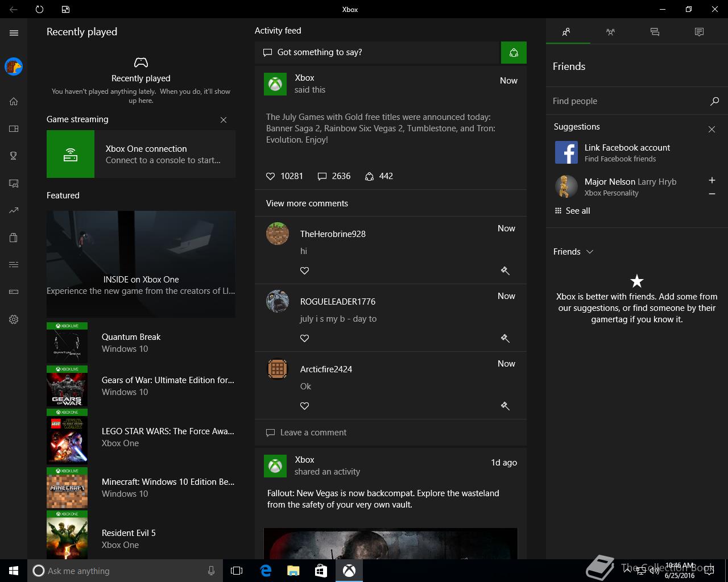The height and width of the screenshot is (582, 728).
Task: Click Got something to say box
Action: click(378, 52)
